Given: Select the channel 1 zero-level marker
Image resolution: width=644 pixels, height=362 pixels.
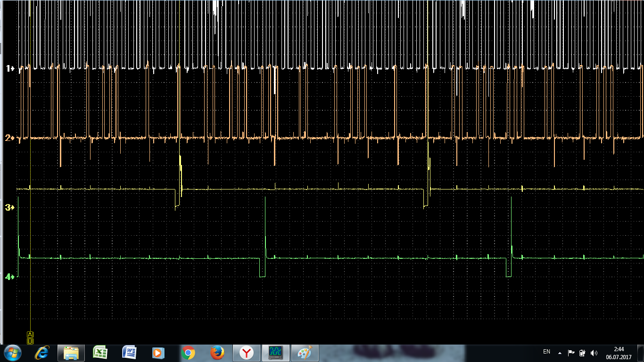Looking at the screenshot, I should (x=10, y=68).
